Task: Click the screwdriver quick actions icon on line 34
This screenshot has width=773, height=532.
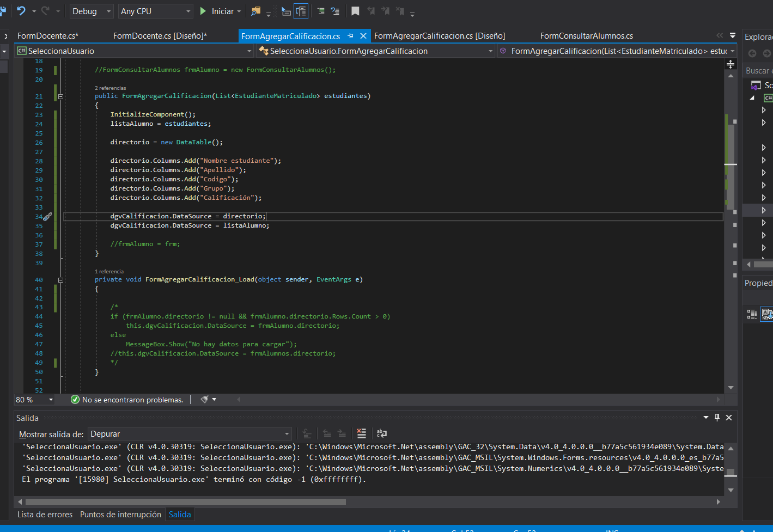Action: tap(48, 217)
